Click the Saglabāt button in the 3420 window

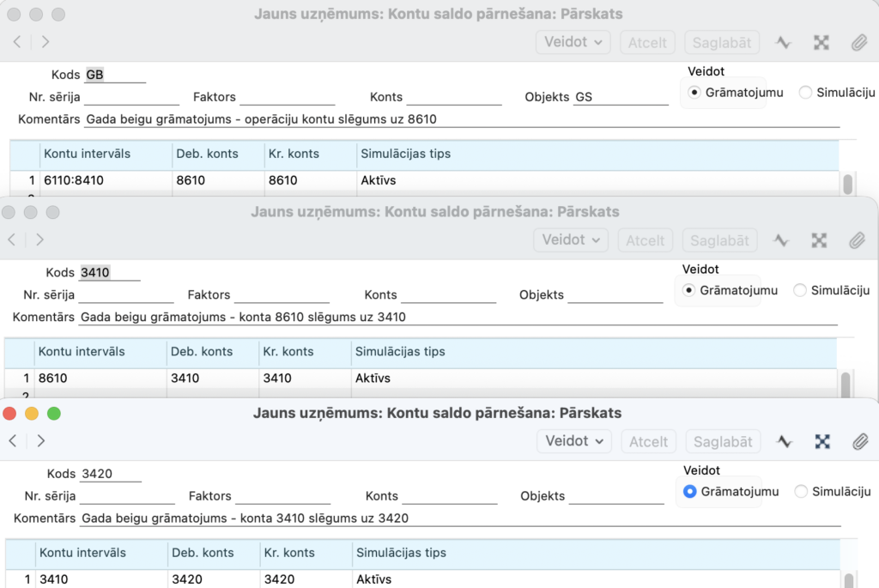(723, 442)
